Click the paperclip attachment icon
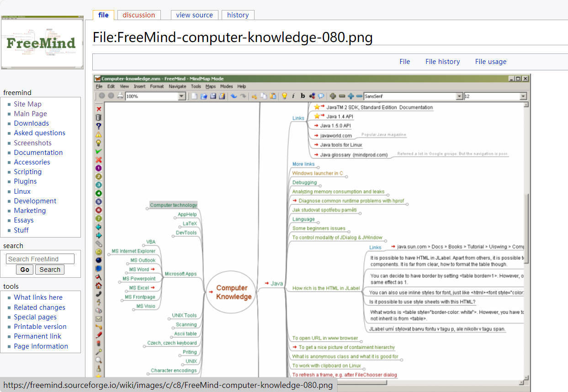The width and height of the screenshot is (568, 392). (x=99, y=244)
